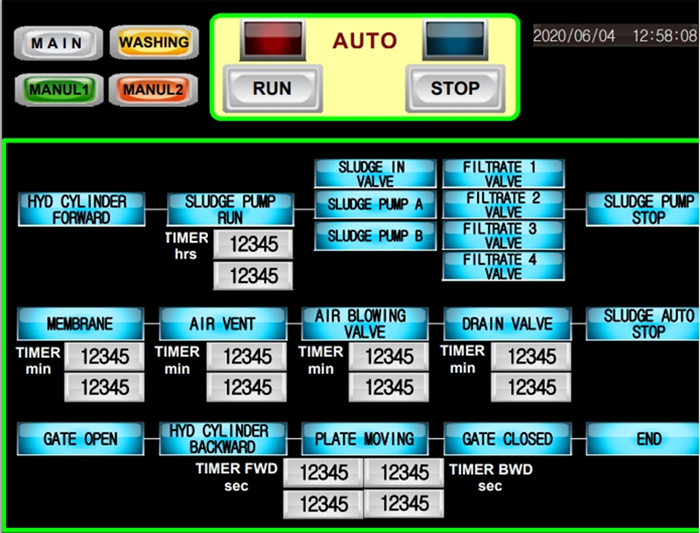This screenshot has height=533, width=700.
Task: Click the END step block
Action: click(648, 439)
